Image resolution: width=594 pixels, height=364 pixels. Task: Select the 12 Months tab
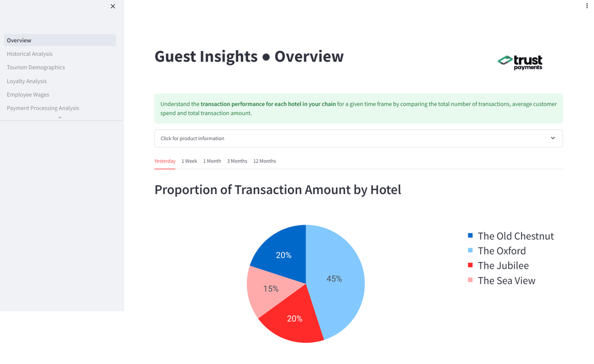point(264,161)
